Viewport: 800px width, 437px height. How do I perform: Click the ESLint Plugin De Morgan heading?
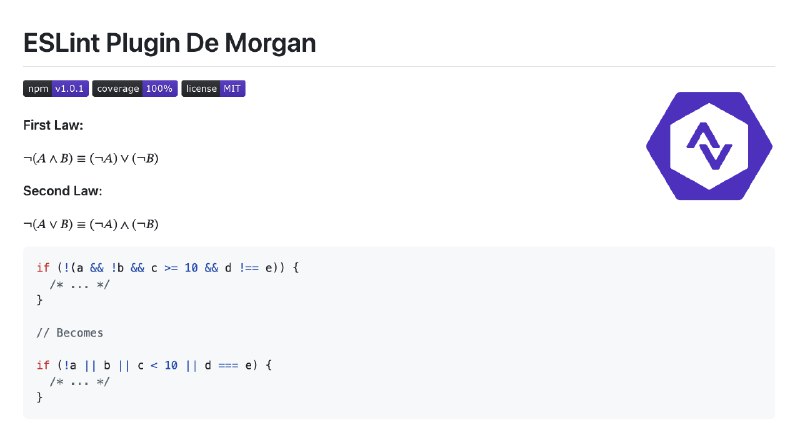pos(169,43)
